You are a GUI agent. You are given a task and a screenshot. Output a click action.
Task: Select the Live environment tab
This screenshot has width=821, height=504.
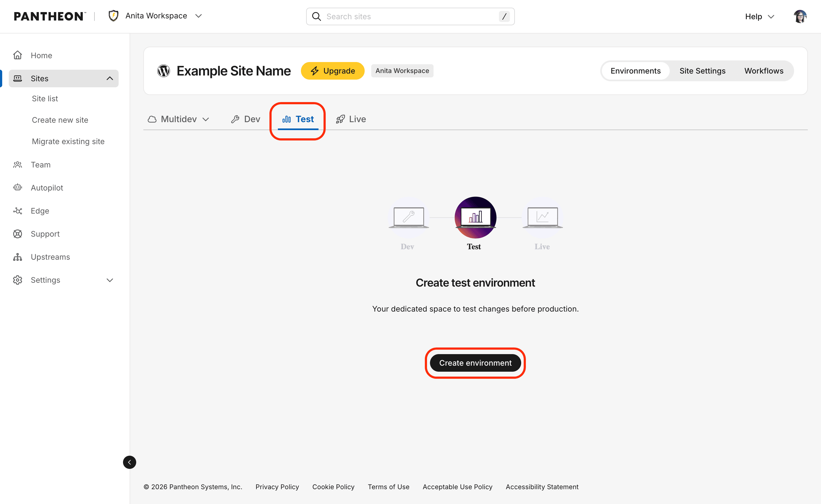(x=351, y=119)
